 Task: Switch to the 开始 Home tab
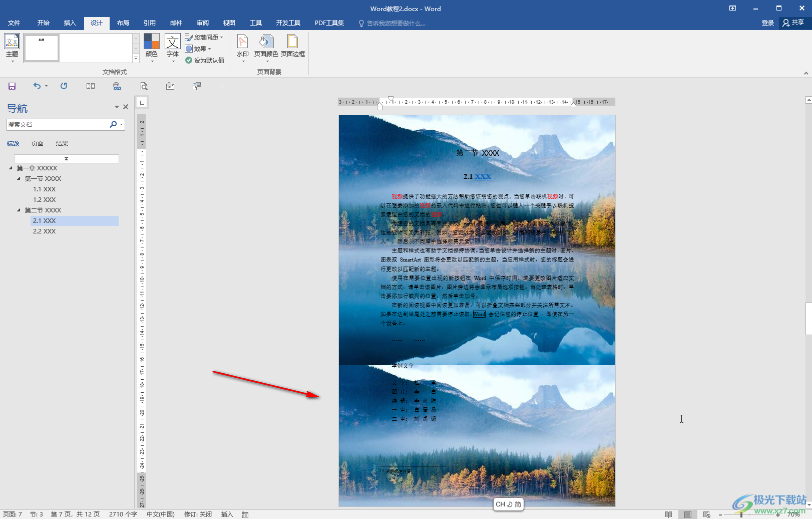pyautogui.click(x=44, y=23)
